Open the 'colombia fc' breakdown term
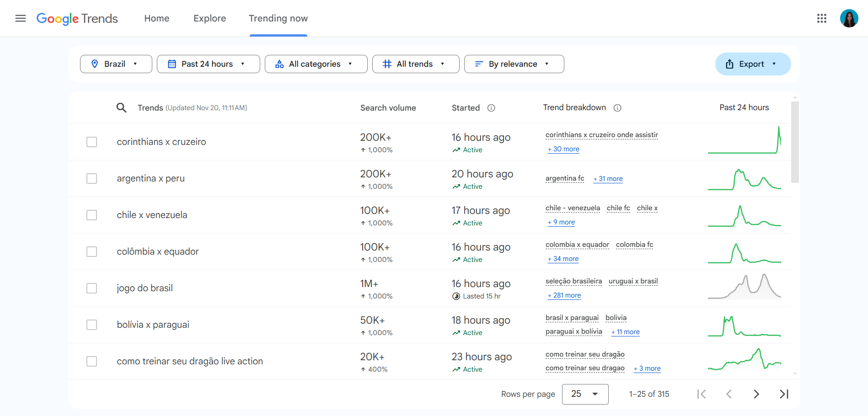 pos(635,245)
